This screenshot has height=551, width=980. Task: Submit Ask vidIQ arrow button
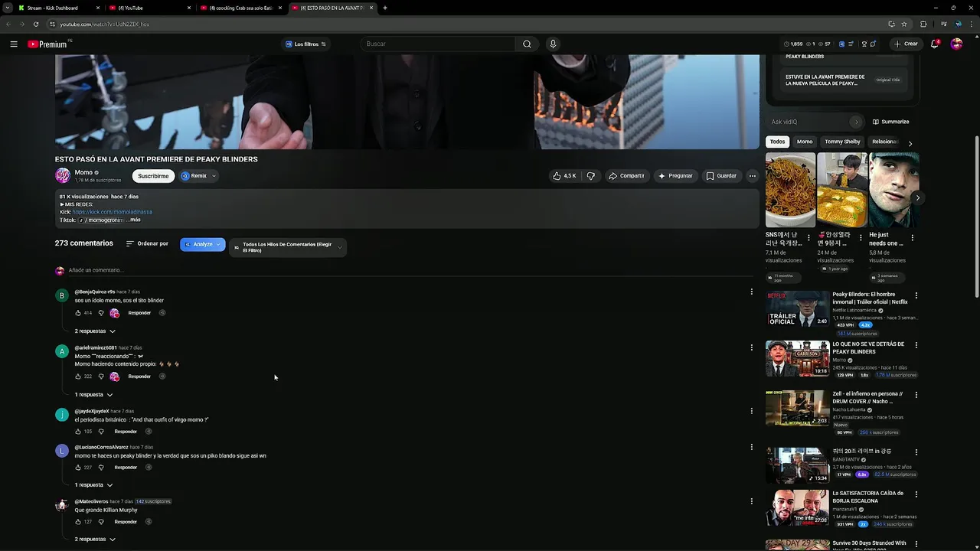856,122
